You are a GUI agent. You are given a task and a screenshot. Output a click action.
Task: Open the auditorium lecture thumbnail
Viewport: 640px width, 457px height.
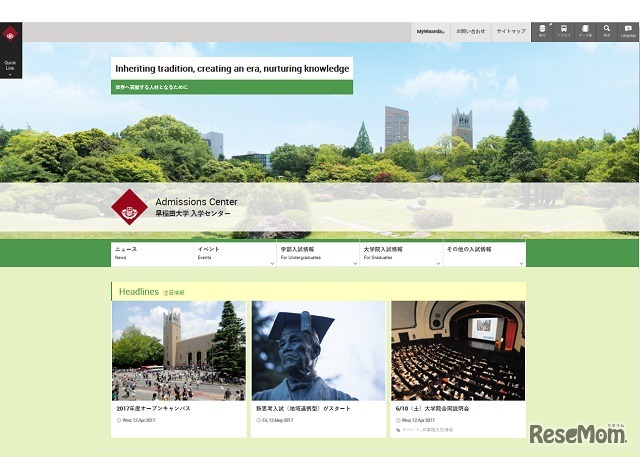(x=458, y=351)
